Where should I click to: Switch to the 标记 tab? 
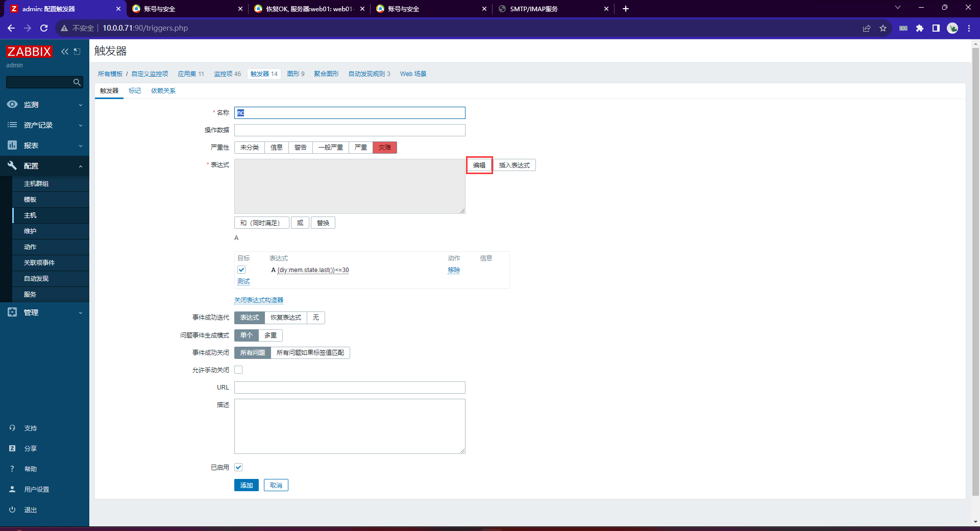pyautogui.click(x=135, y=91)
